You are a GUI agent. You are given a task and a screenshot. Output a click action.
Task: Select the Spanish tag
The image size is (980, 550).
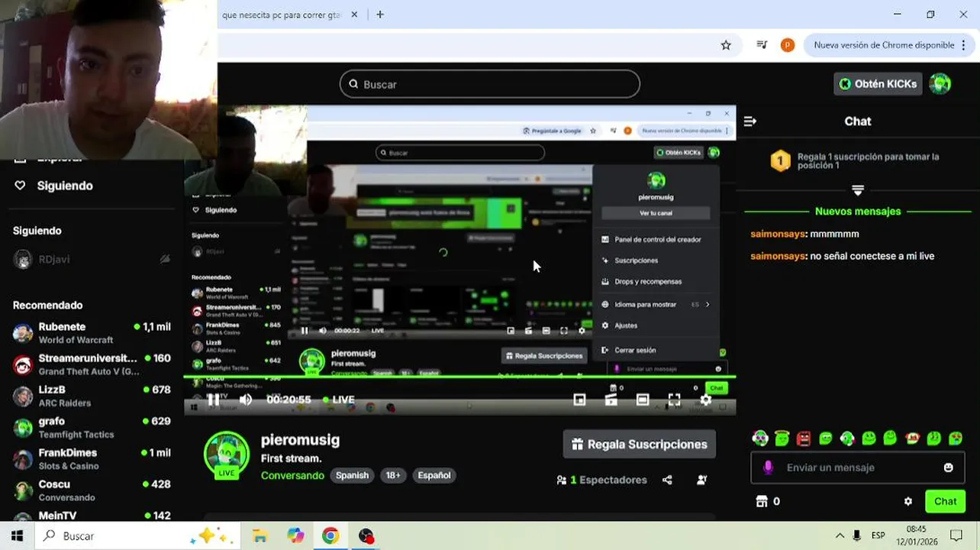click(352, 475)
